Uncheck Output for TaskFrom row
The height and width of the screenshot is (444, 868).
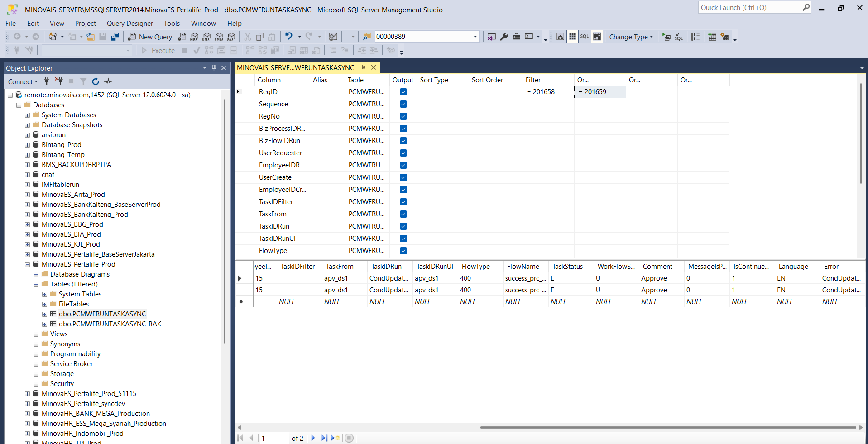click(x=403, y=214)
